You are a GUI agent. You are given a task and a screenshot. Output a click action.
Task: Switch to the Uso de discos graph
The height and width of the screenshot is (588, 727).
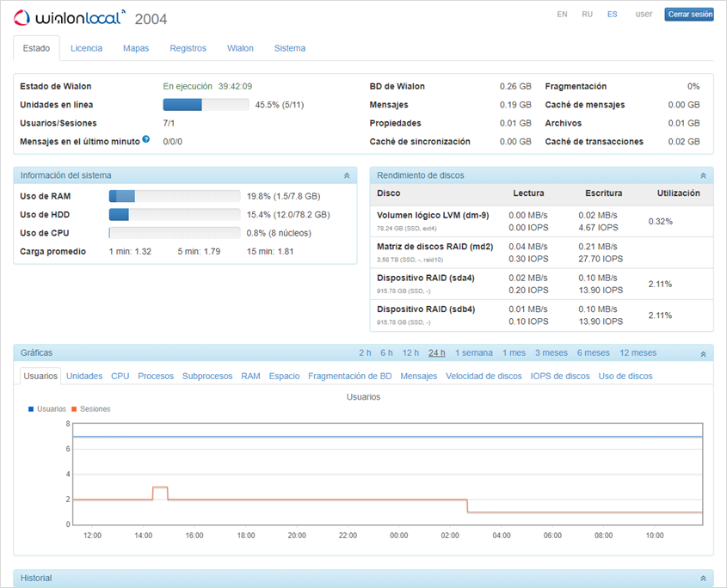point(625,377)
